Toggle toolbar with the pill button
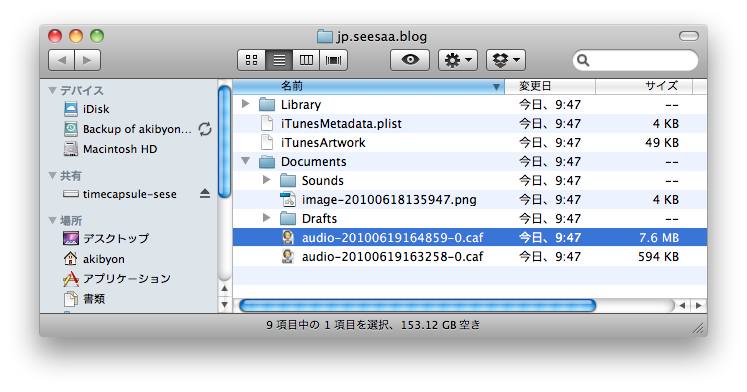Screen dimensions: 747x392 [x=688, y=36]
